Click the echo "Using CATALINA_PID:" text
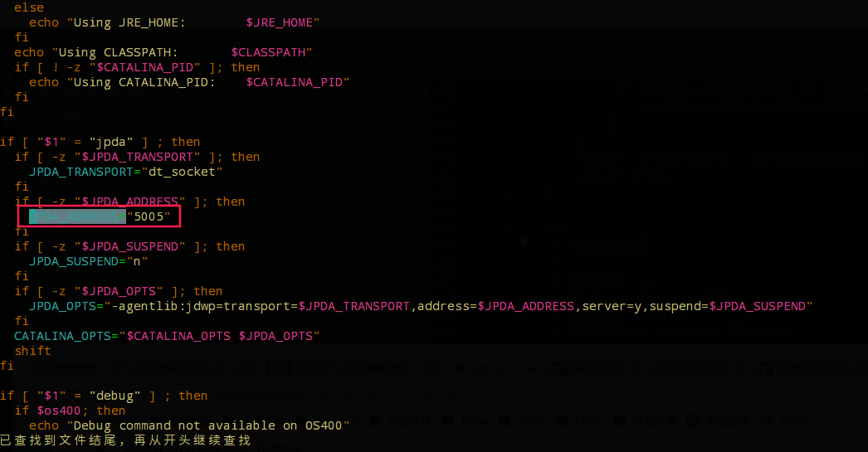 122,82
